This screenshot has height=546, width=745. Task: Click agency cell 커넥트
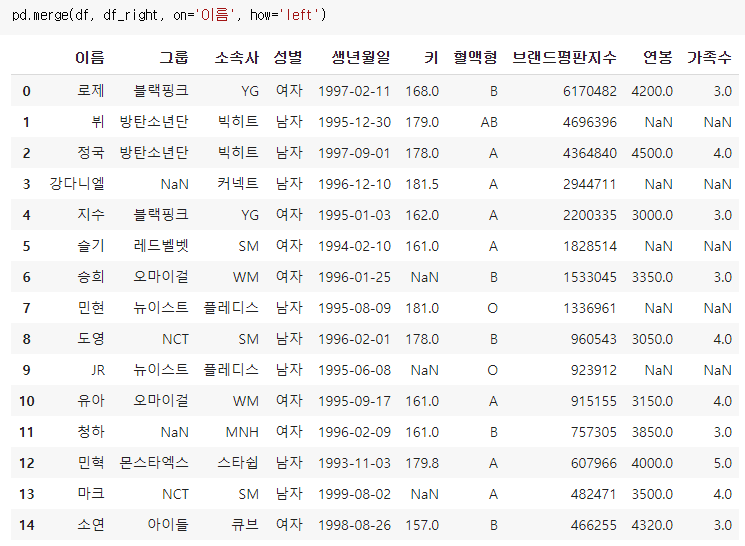coord(238,183)
